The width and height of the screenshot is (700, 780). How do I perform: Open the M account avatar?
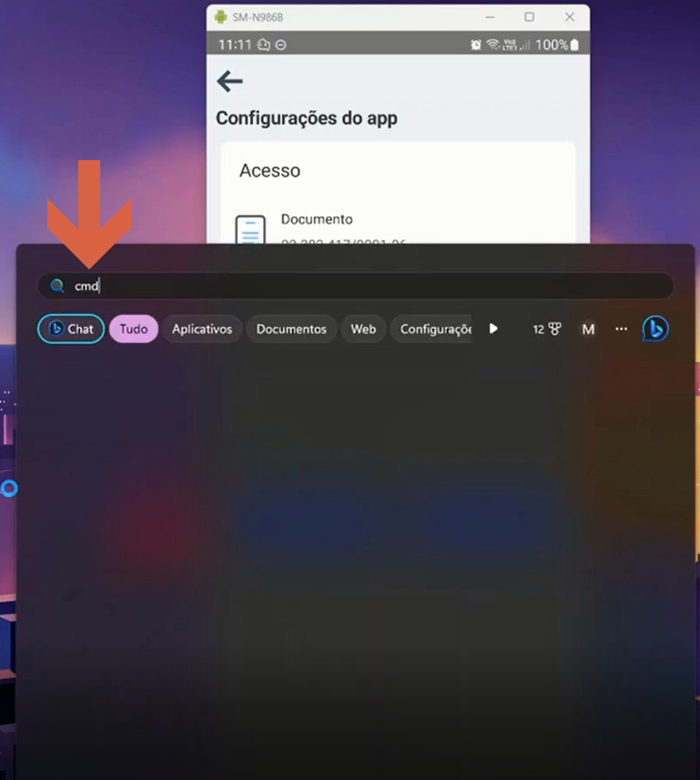(x=588, y=329)
